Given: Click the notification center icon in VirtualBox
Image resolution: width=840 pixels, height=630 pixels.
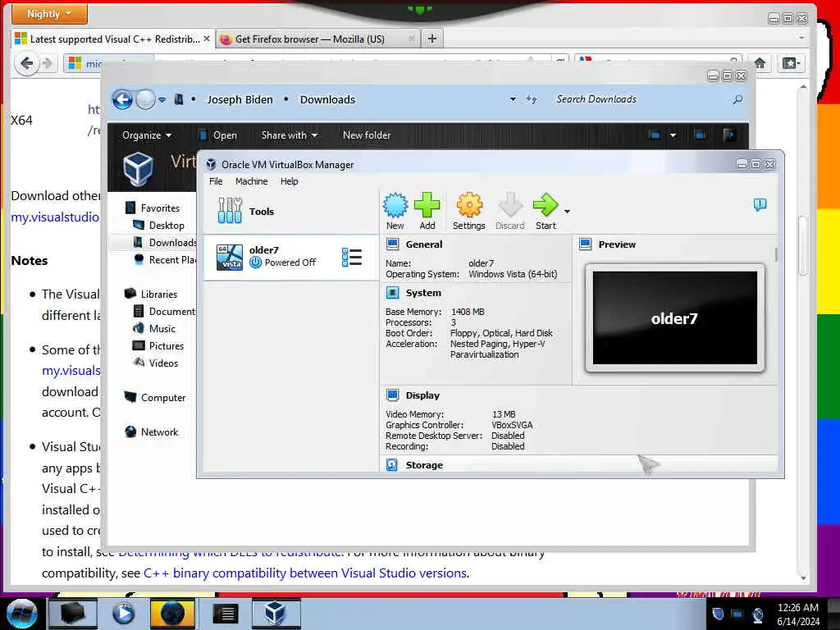Looking at the screenshot, I should pos(760,204).
